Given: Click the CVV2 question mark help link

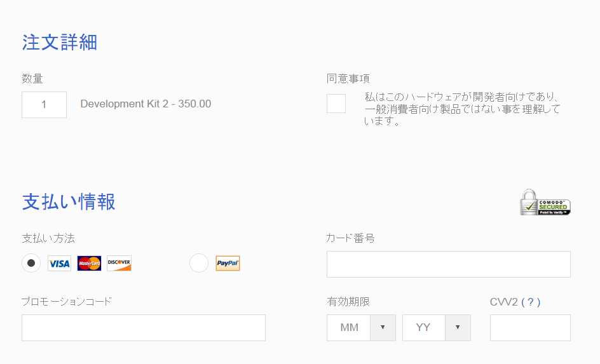Looking at the screenshot, I should click(530, 302).
